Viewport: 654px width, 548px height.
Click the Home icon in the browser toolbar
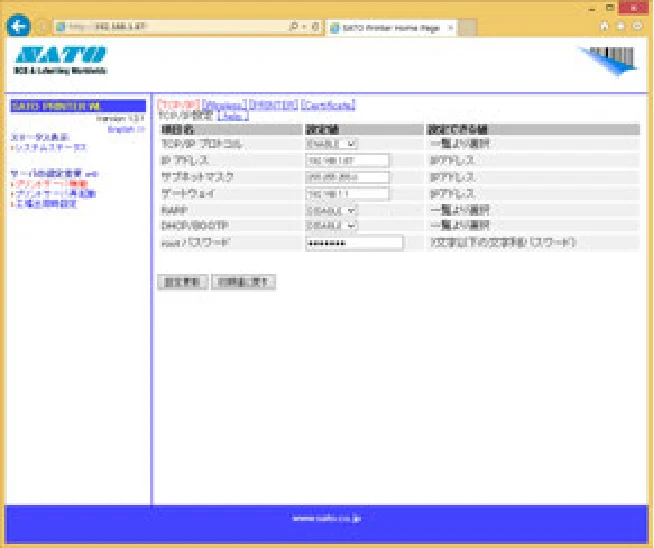point(604,26)
